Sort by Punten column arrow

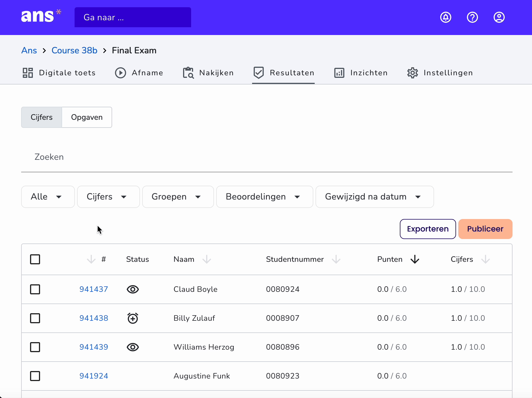[x=415, y=259]
